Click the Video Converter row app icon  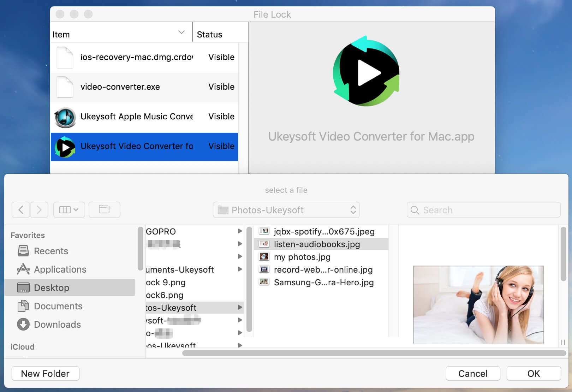tap(65, 147)
